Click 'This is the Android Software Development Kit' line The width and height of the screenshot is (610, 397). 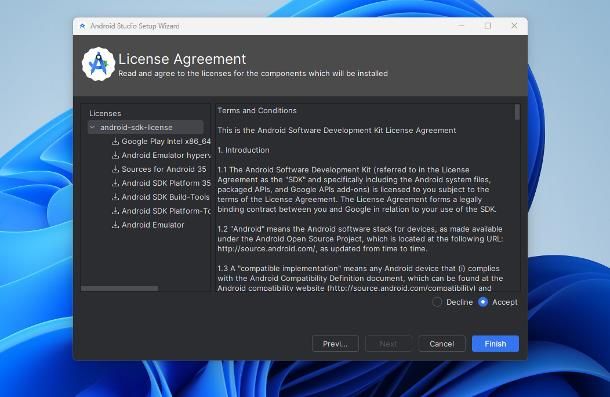pos(337,130)
